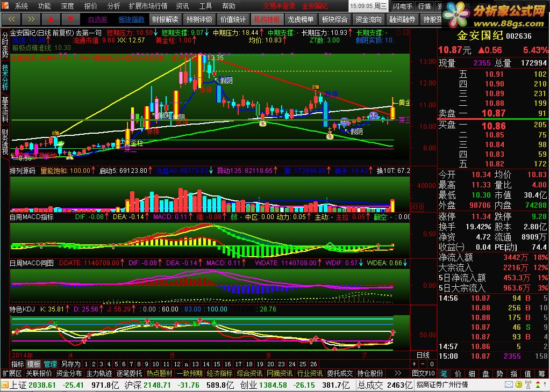Click the flag marker above the 跌停 candle
Image resolution: width=550 pixels, height=392 pixels.
click(x=316, y=87)
